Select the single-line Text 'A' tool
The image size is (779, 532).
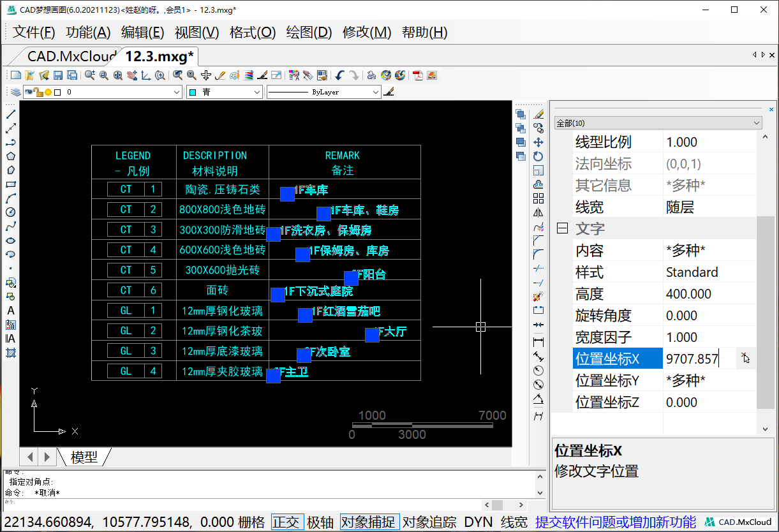pyautogui.click(x=10, y=311)
